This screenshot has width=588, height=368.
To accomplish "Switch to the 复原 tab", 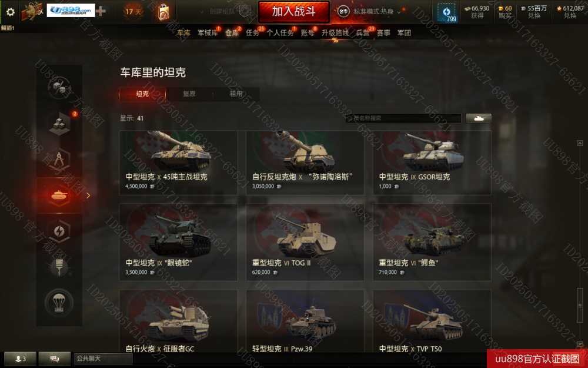I will click(189, 94).
